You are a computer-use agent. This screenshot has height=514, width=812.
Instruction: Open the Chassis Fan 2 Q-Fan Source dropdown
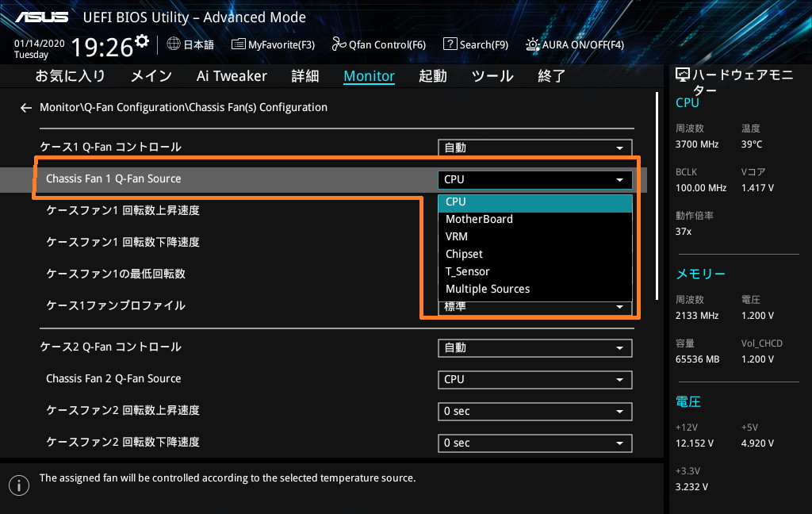535,379
